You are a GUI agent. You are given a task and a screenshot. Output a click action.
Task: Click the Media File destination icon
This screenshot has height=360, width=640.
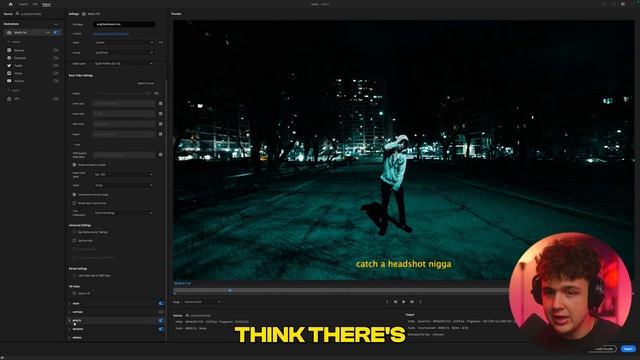coord(9,32)
